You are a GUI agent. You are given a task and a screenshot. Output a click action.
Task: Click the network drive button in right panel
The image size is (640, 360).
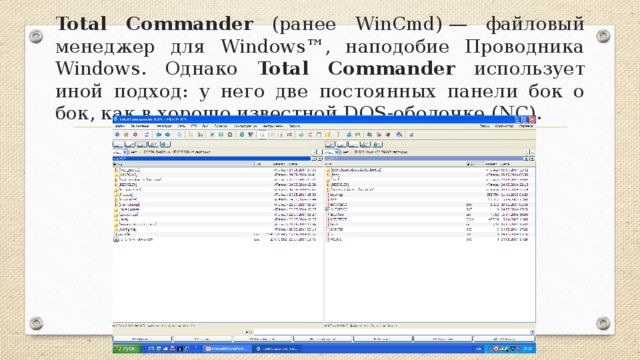[378, 144]
